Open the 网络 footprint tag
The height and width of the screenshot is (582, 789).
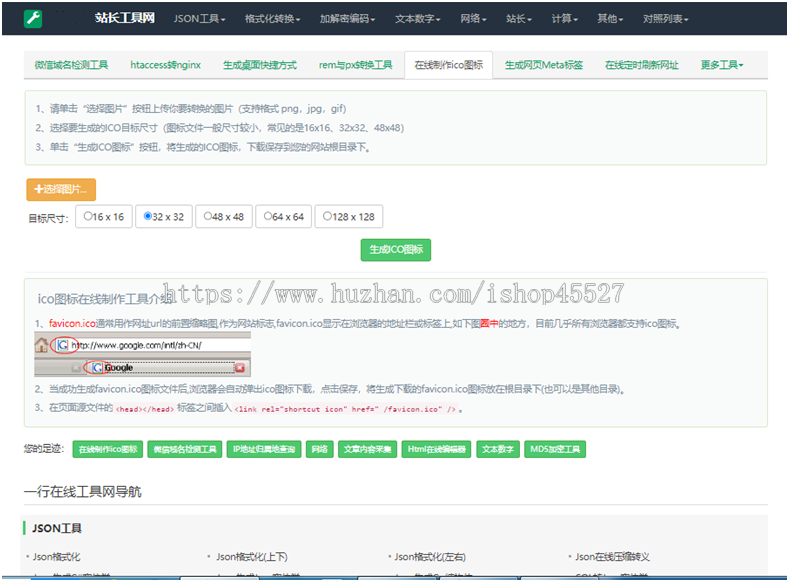tap(320, 449)
